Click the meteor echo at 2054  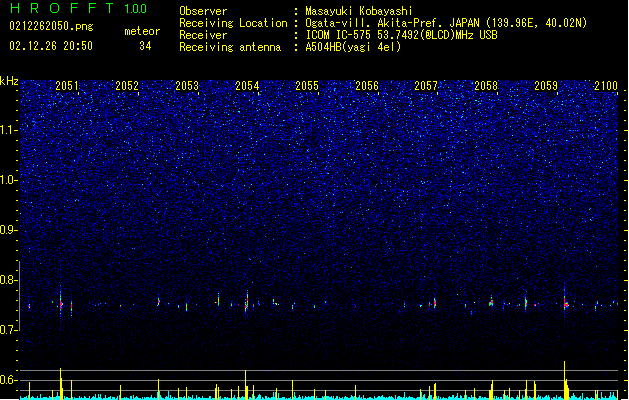(x=247, y=302)
